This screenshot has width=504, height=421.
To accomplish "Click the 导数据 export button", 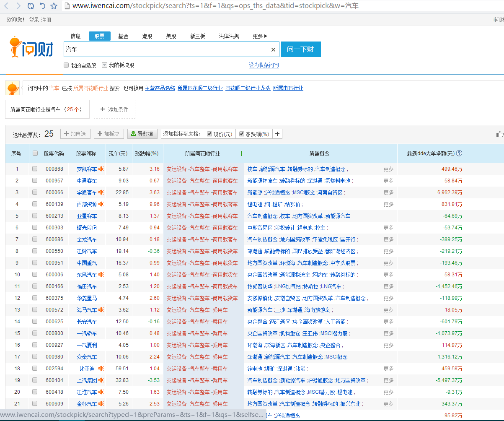I will point(142,134).
